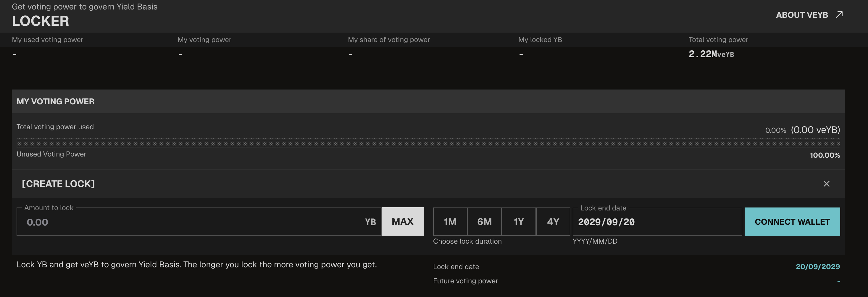Select the 1M lock duration

click(450, 221)
